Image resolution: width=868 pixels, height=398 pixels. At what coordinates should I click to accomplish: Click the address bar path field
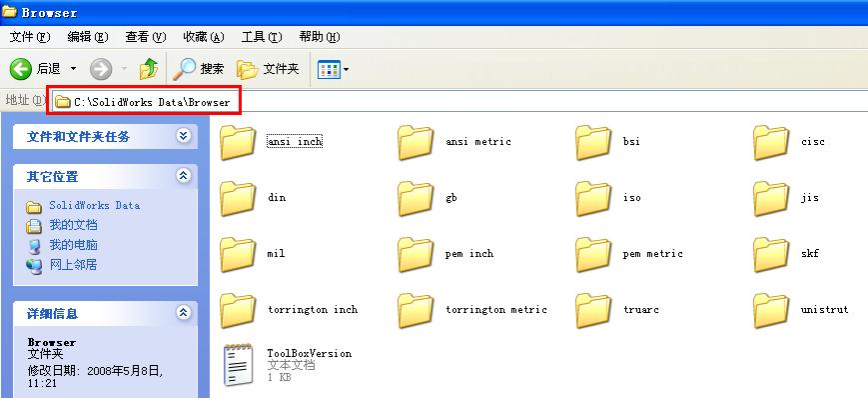tap(459, 101)
